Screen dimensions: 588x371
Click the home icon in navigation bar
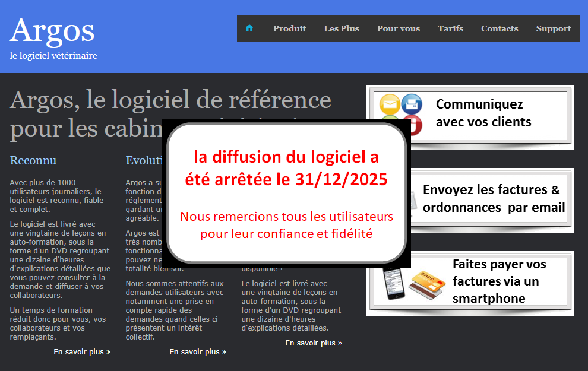point(249,28)
